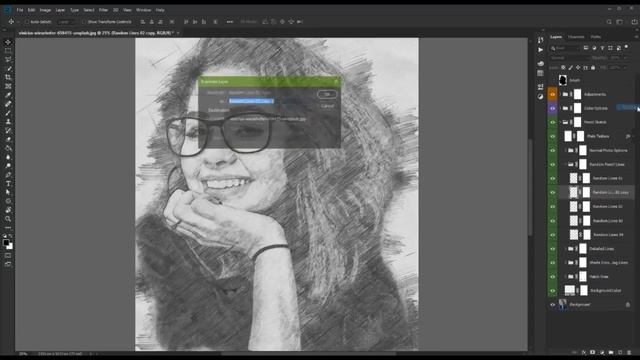Viewport: 640px width, 360px height.
Task: Select the Random Lines 04 layer thumbnail
Action: pyautogui.click(x=573, y=235)
